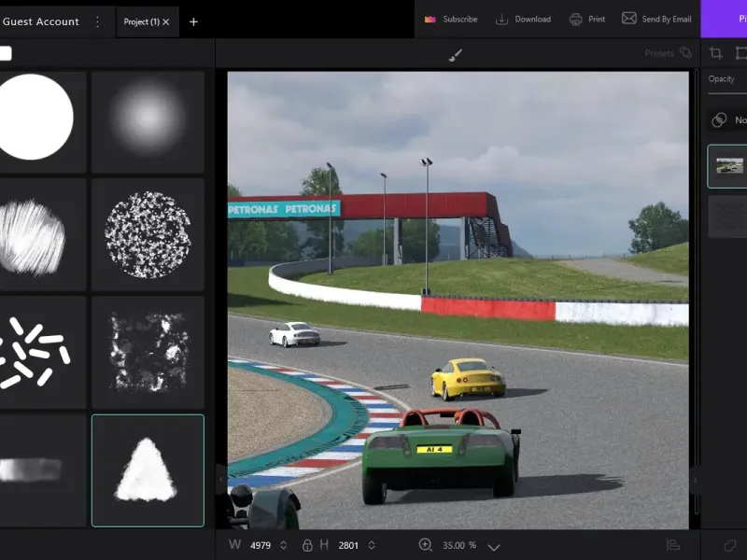The image size is (747, 560).
Task: Click the 35.00 % zoom value
Action: [x=459, y=545]
